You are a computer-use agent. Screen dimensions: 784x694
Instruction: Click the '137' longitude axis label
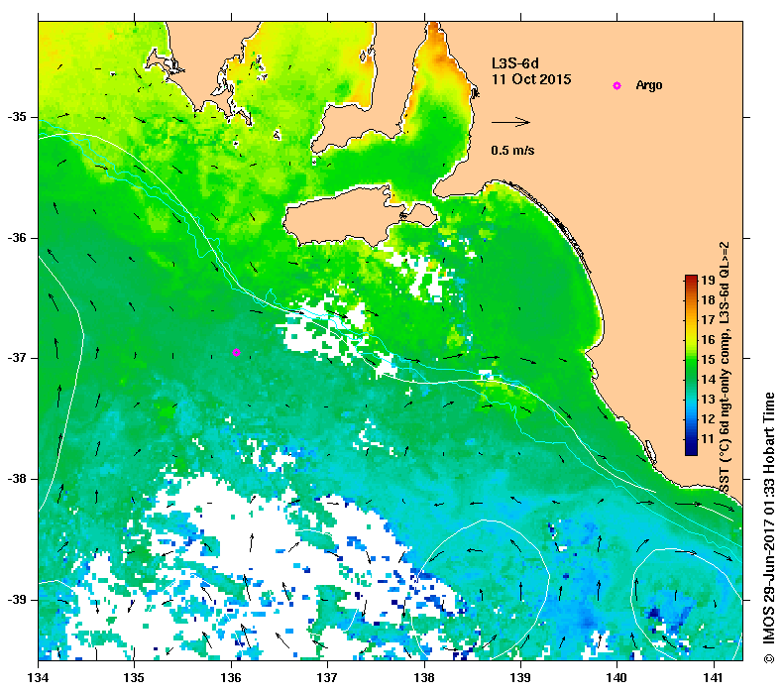[327, 678]
